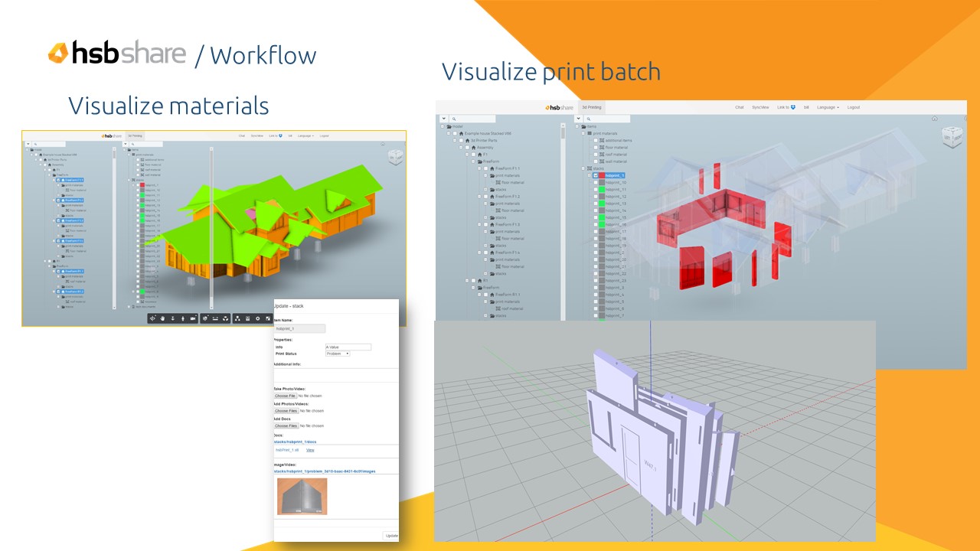The width and height of the screenshot is (980, 551).
Task: Open the Language dropdown in materials viewer
Action: point(305,135)
